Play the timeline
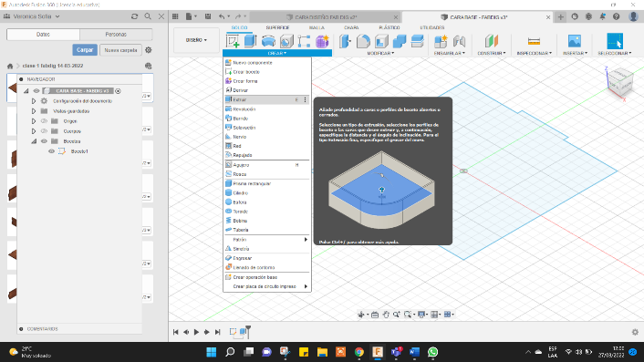Screen dimensions: 644x362 coord(196,332)
